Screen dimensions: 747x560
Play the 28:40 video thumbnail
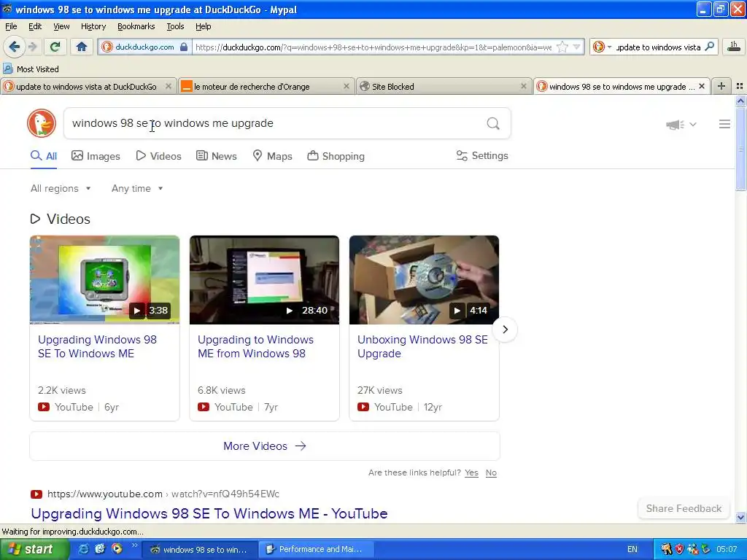tap(264, 280)
